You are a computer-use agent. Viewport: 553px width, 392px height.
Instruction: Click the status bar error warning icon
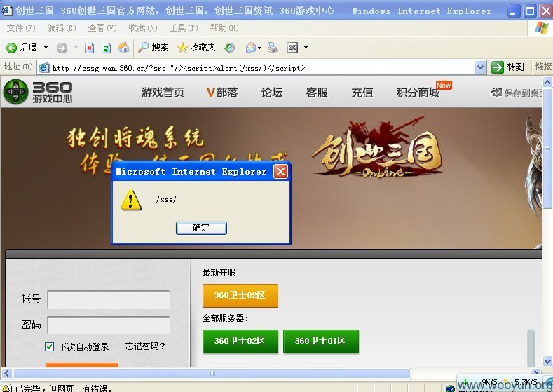pyautogui.click(x=7, y=388)
